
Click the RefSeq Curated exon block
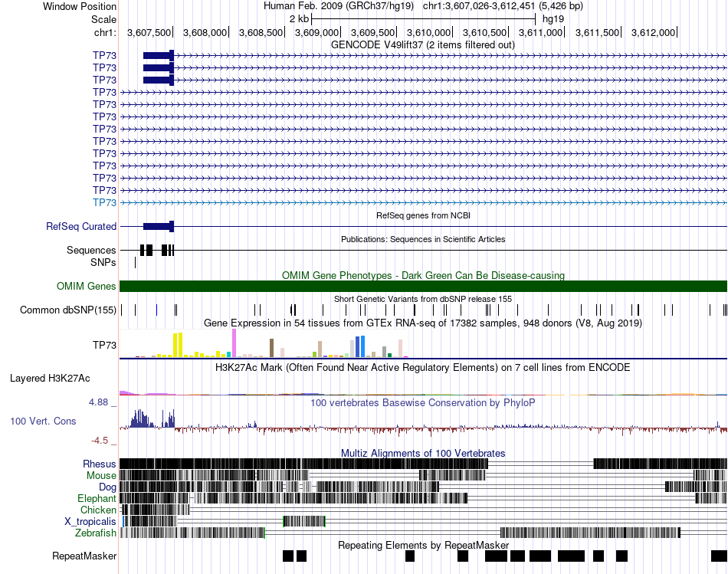pyautogui.click(x=159, y=226)
